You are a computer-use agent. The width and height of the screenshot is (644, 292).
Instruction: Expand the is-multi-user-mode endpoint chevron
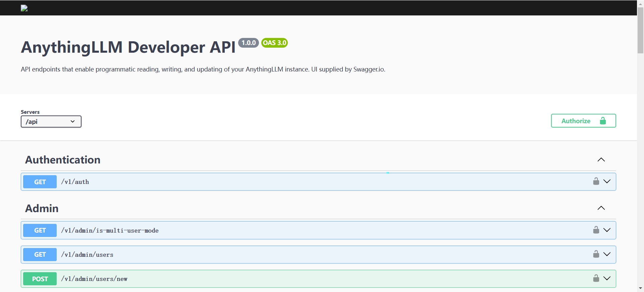[607, 230]
